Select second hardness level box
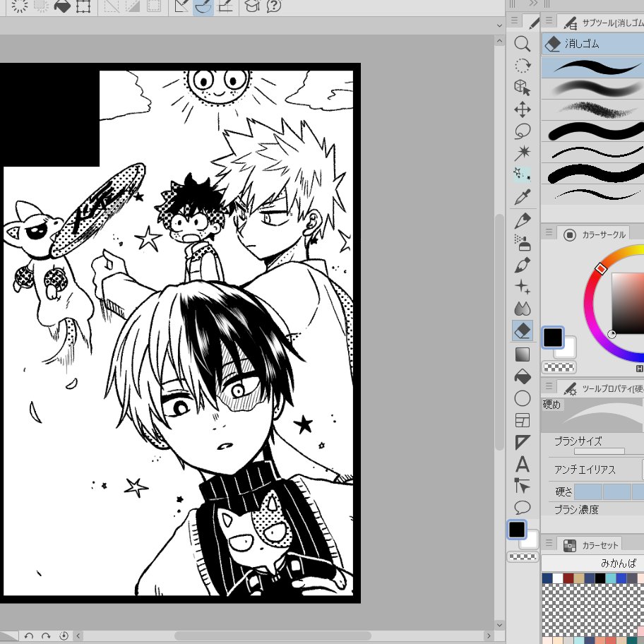Image resolution: width=644 pixels, height=644 pixels. tap(617, 491)
